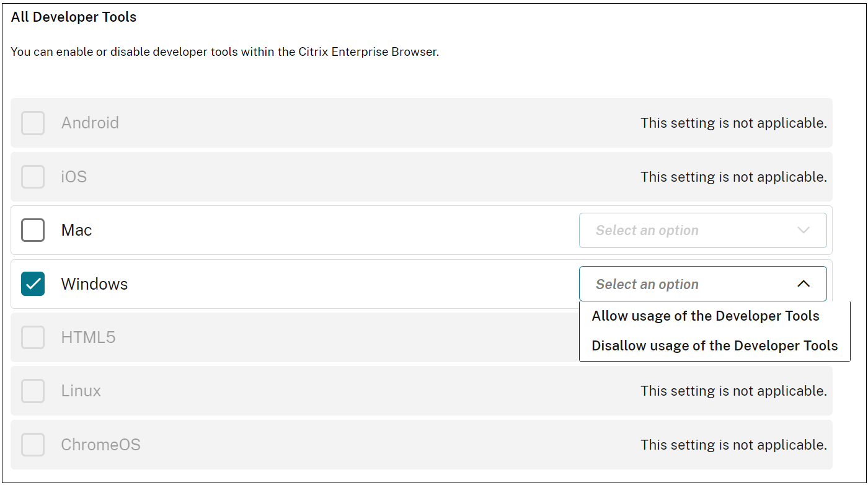Viewport: 868px width, 485px height.
Task: Pick 'Disallow usage of the Developer Tools'
Action: pyautogui.click(x=714, y=346)
